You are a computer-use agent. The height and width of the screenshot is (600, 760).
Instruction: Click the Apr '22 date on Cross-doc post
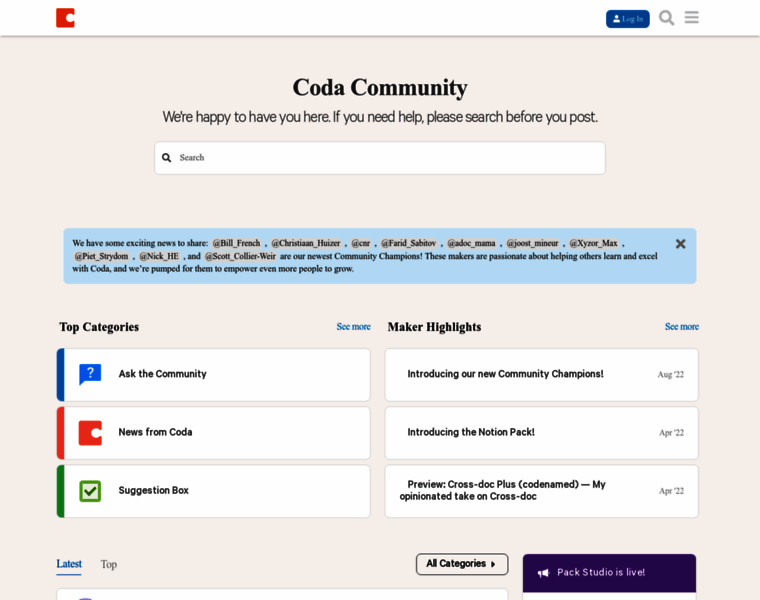(671, 491)
